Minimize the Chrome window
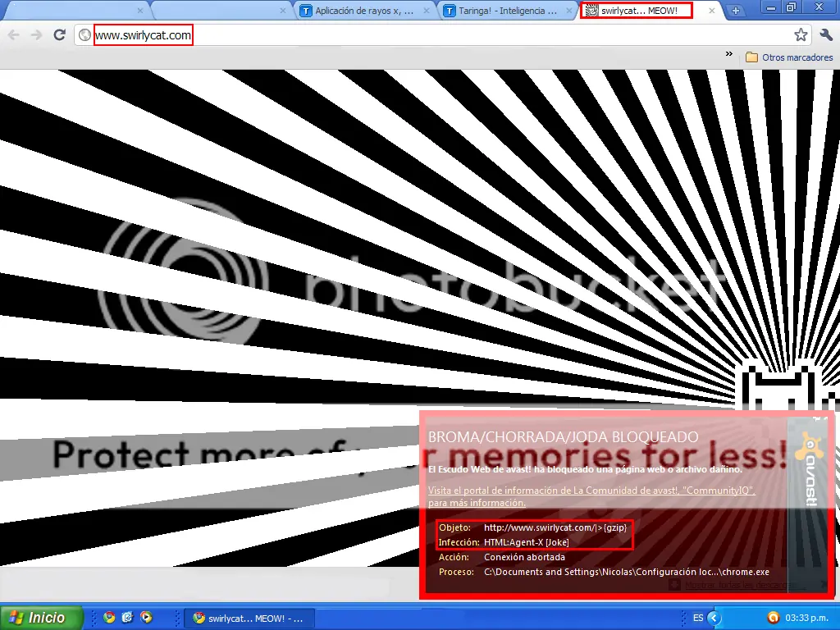840x630 pixels. pyautogui.click(x=771, y=7)
